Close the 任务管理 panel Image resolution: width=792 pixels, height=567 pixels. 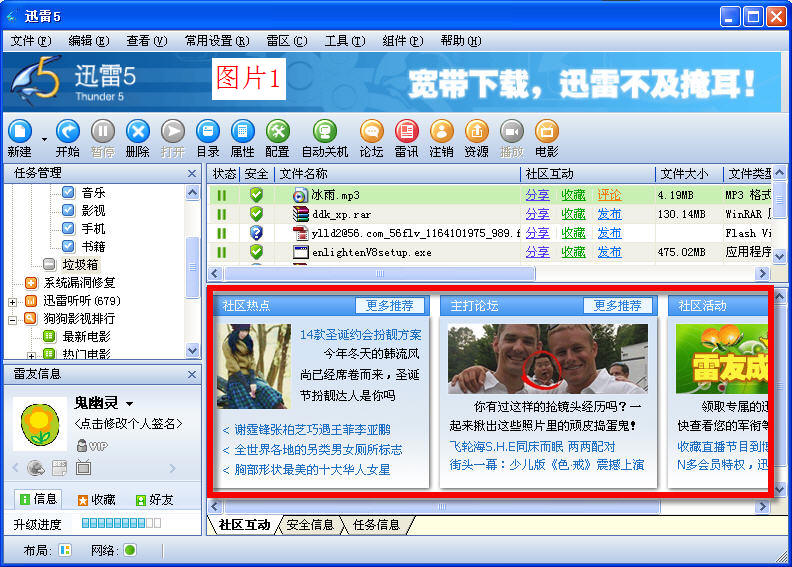click(x=192, y=174)
